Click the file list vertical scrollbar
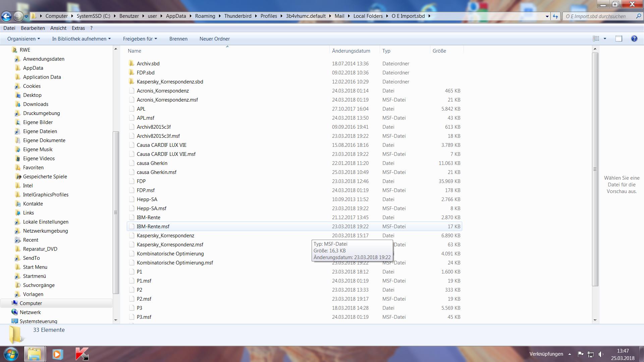Screen dimensions: 644x362 595,169
